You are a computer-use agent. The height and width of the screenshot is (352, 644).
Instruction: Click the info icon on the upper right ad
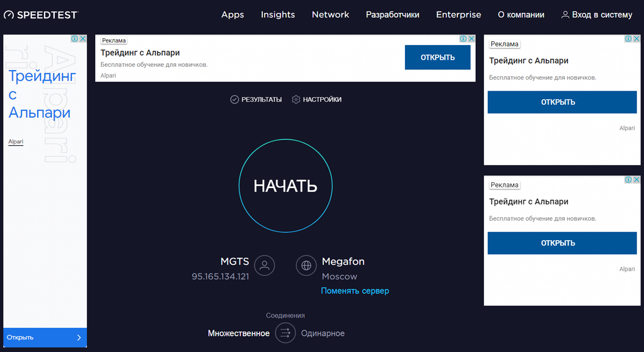(628, 39)
